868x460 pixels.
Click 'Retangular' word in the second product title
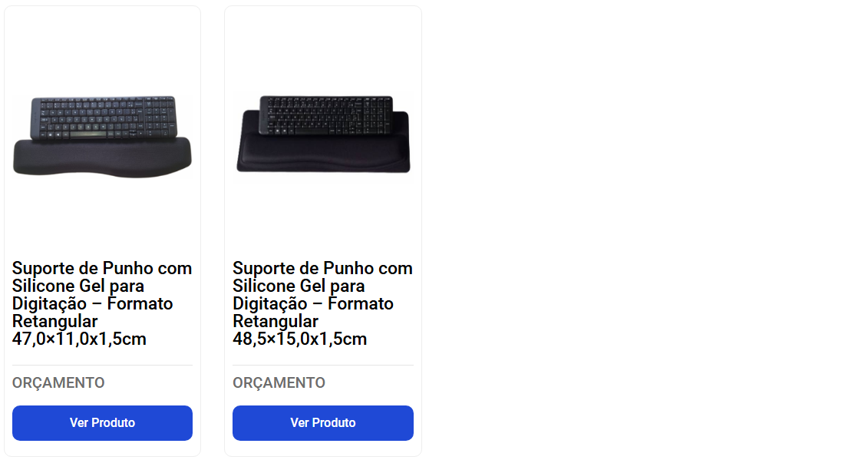point(275,322)
